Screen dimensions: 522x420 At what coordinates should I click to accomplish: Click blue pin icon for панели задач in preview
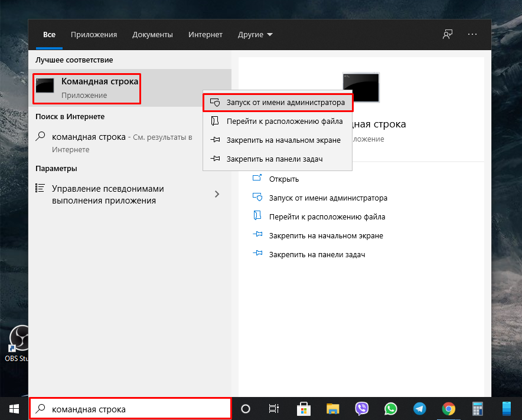[x=257, y=253]
